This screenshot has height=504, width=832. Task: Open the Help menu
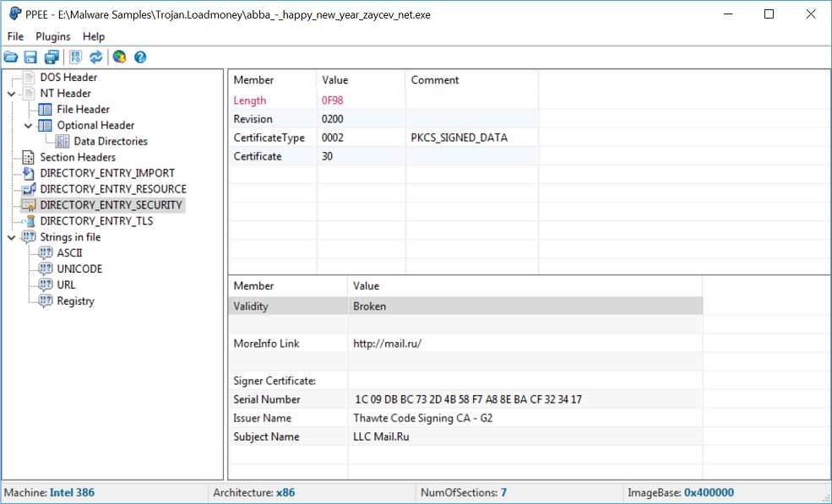[x=94, y=36]
